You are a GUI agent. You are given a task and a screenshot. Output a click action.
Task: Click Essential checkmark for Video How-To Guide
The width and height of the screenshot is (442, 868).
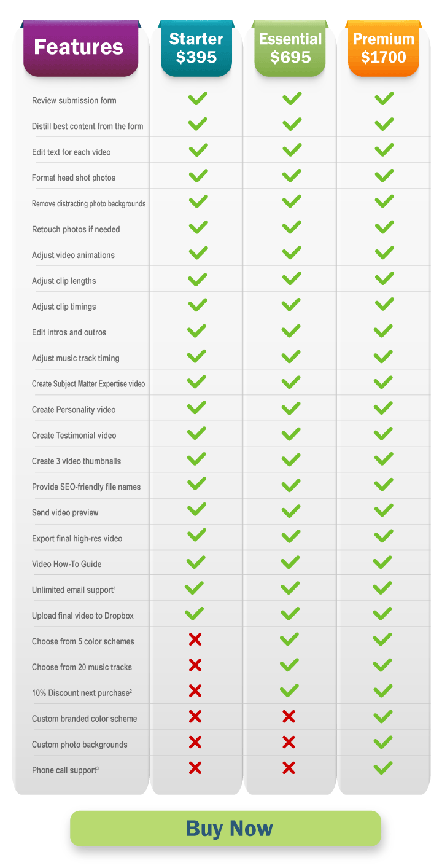[x=290, y=562]
